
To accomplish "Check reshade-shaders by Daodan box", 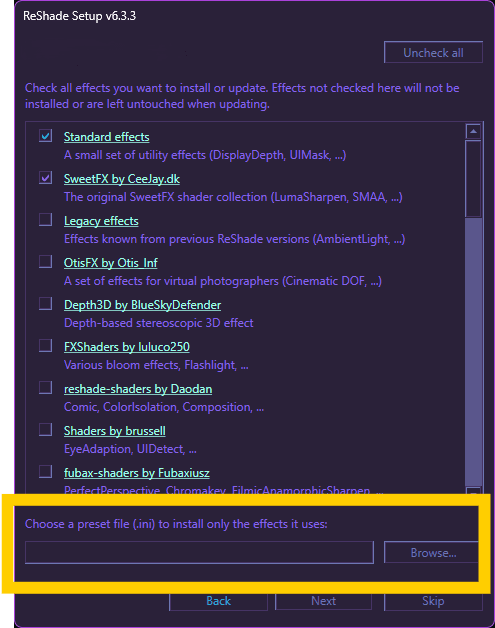I will pos(45,388).
